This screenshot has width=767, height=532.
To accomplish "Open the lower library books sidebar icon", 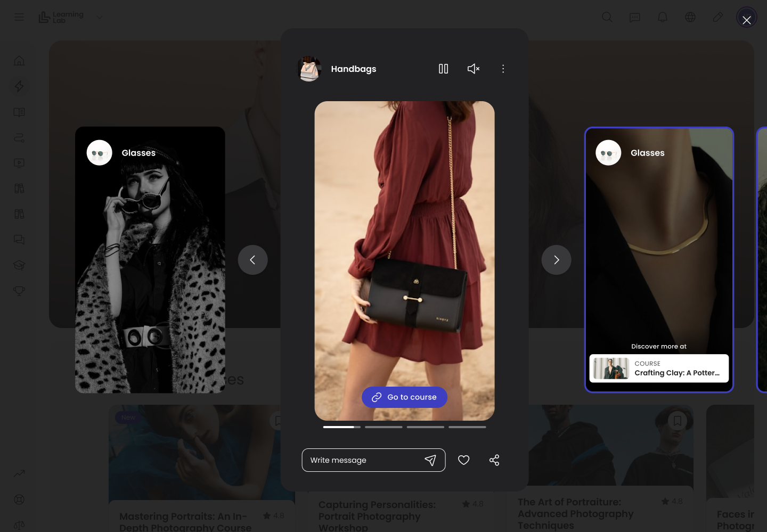I will (x=19, y=214).
